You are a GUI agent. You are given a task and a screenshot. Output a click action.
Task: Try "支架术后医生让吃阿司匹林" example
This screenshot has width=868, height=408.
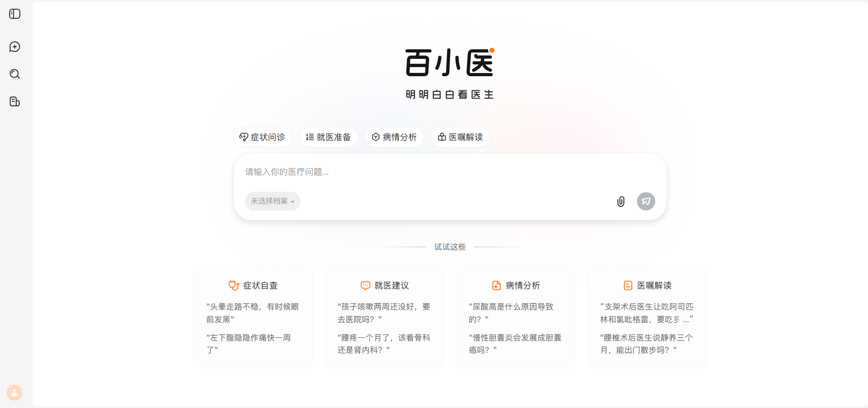tap(647, 313)
